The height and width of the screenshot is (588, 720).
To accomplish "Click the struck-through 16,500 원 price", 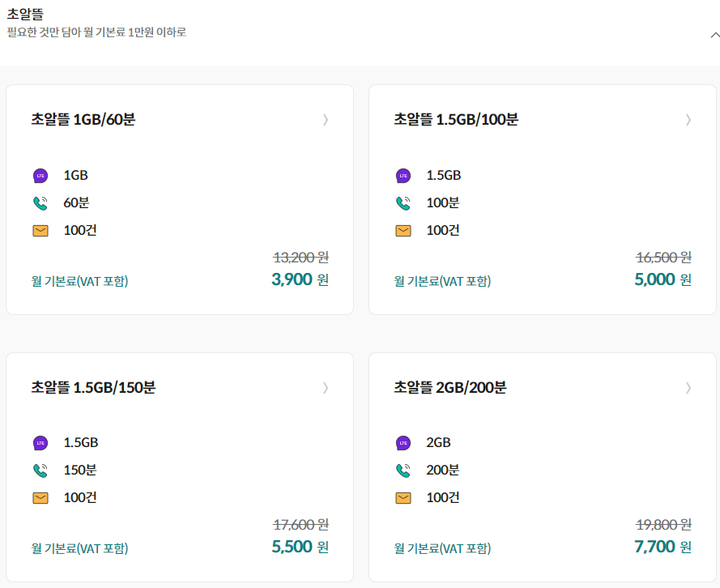I will pos(663,258).
